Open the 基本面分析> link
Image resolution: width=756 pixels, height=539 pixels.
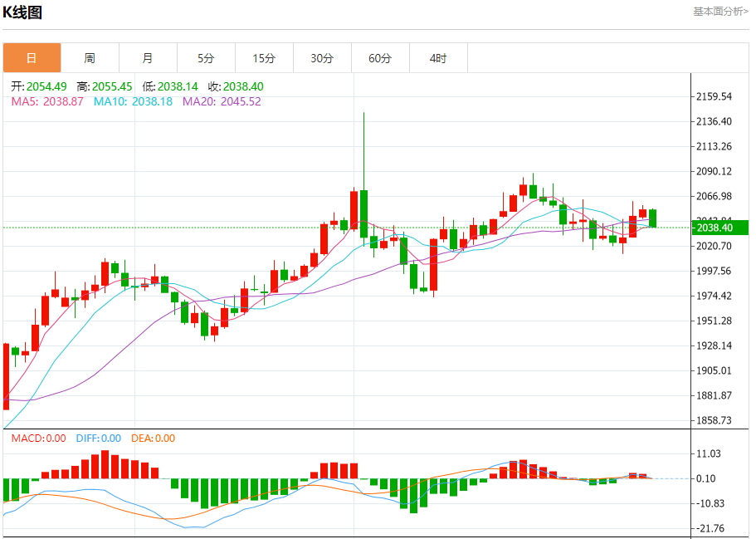[x=721, y=11]
